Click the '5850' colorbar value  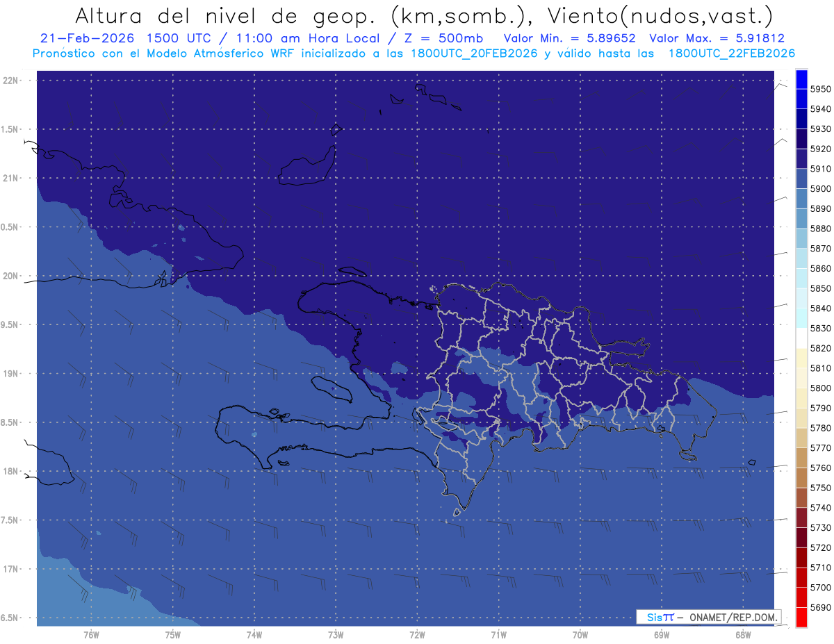(x=820, y=288)
